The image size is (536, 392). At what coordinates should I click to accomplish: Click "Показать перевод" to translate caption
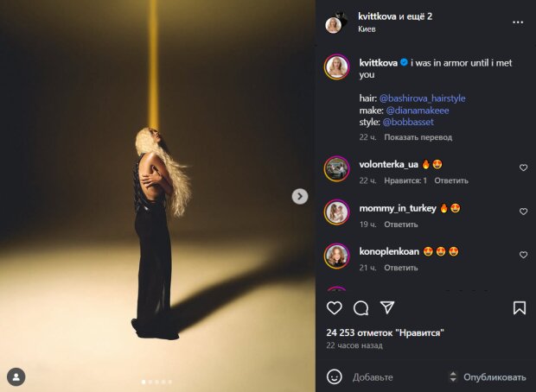(418, 137)
